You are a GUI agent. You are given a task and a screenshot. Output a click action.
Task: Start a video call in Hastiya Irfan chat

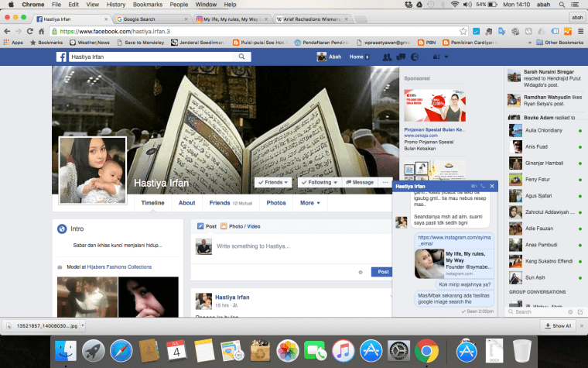click(x=473, y=187)
